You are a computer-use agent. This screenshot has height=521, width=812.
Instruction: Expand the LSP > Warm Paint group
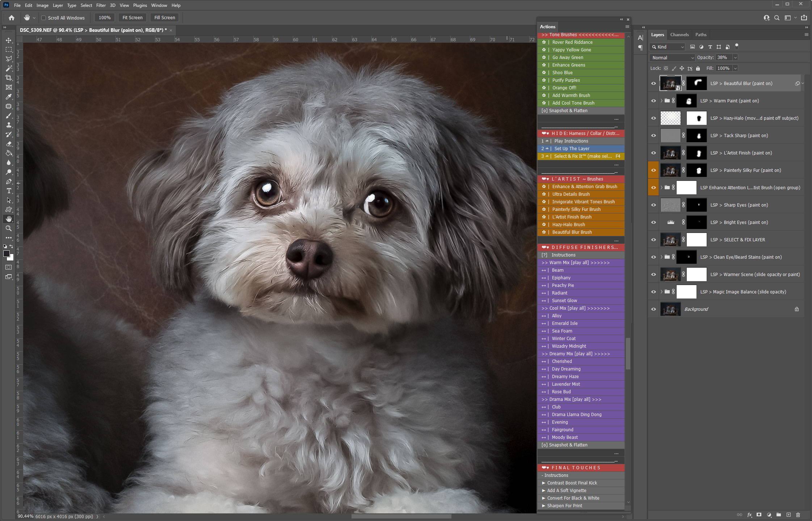tap(661, 101)
